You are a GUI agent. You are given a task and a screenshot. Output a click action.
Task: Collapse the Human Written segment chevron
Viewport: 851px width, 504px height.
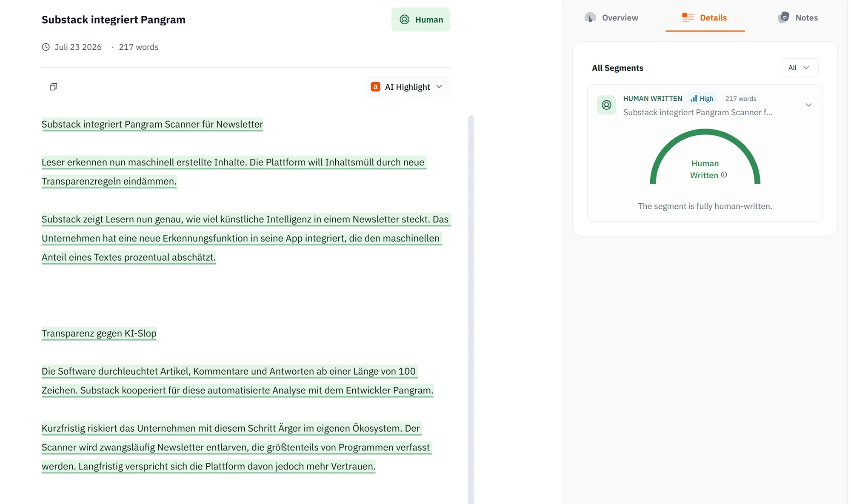[x=808, y=105]
